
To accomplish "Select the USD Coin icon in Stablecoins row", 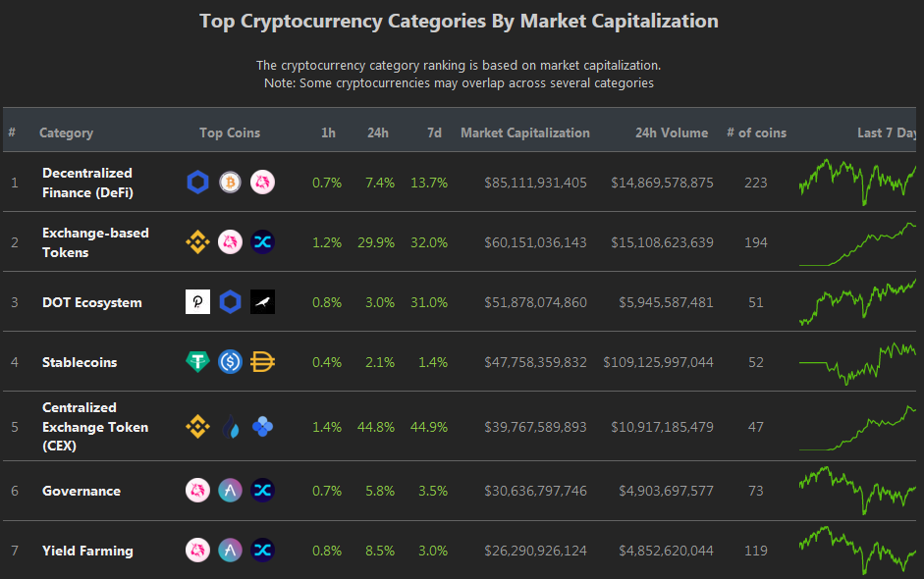I will 231,362.
